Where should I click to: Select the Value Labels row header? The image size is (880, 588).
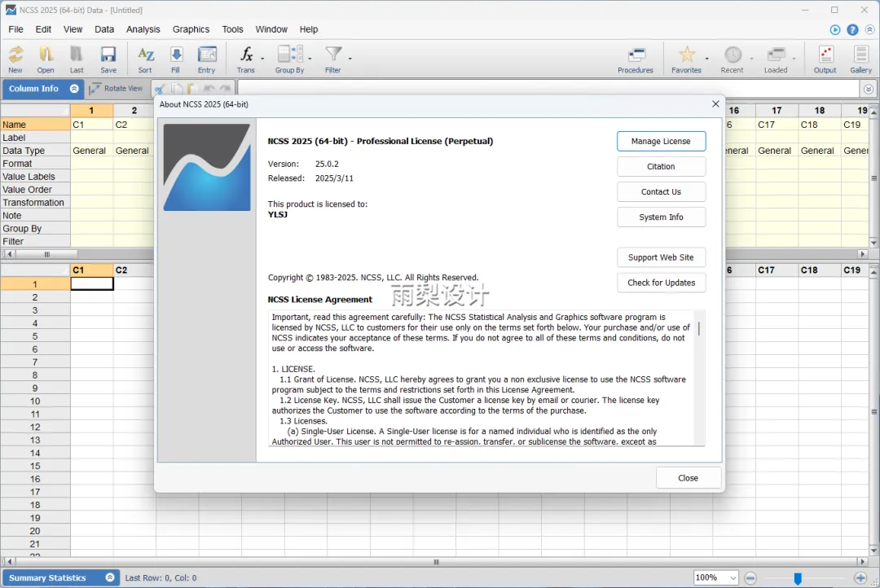point(35,177)
